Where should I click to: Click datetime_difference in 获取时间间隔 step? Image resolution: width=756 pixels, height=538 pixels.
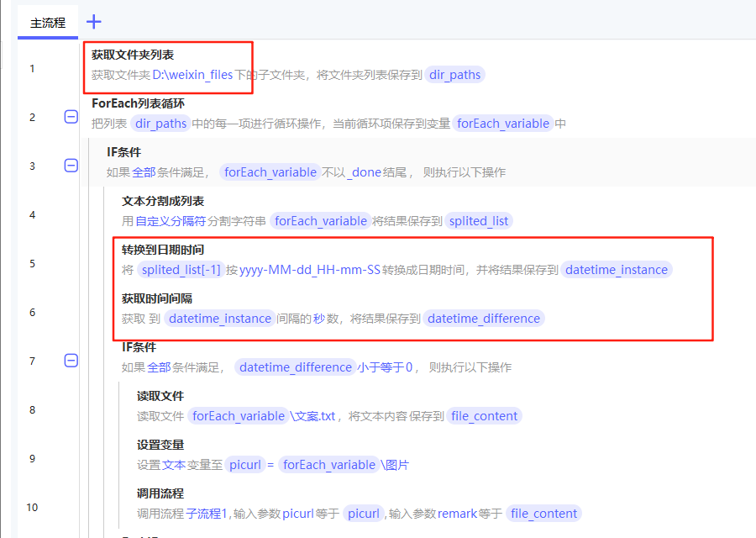pos(483,319)
